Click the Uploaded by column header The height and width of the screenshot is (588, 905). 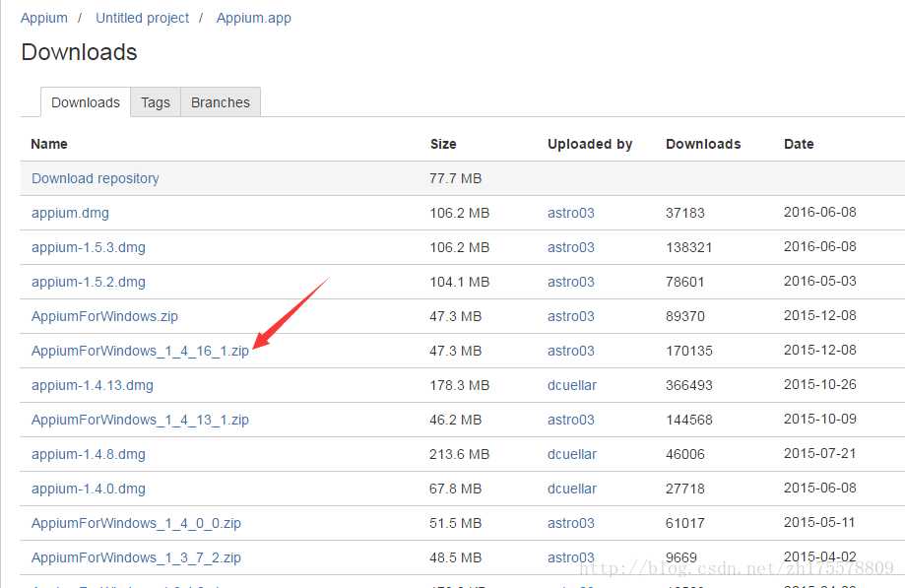(590, 144)
